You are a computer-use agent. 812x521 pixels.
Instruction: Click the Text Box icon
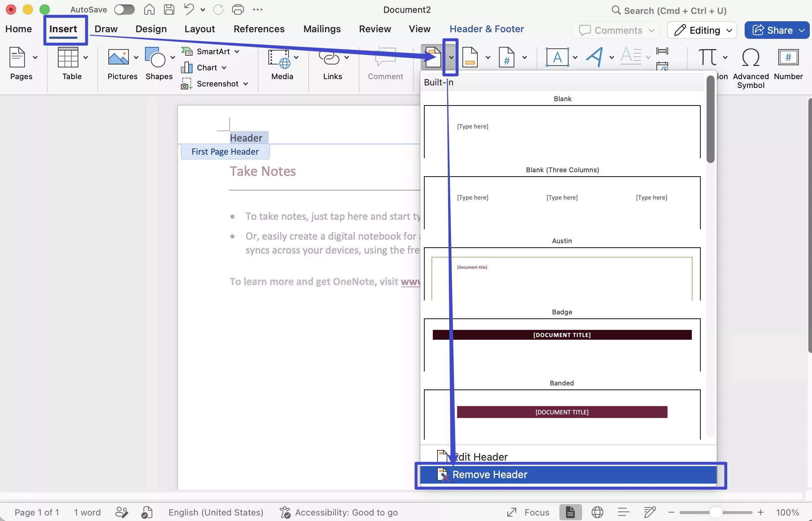558,58
